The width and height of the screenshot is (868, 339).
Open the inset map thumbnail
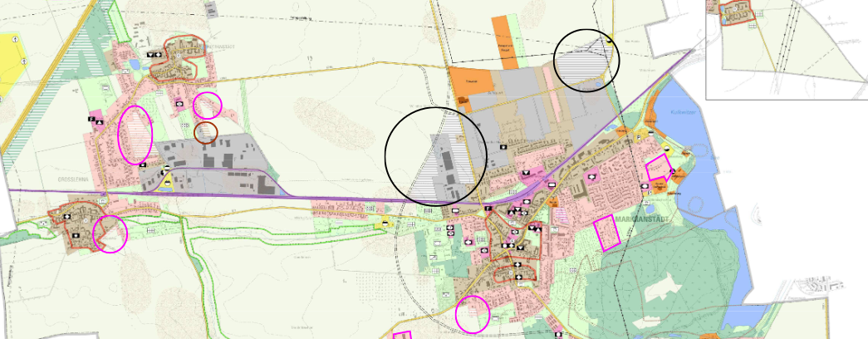[x=787, y=49]
